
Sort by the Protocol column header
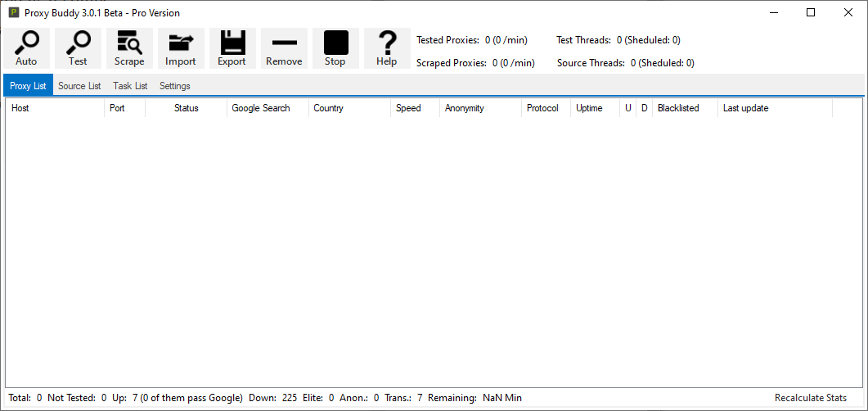click(x=546, y=108)
